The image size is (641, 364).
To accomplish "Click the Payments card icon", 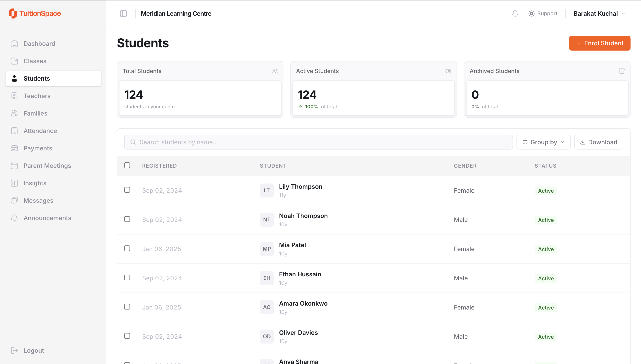I will point(15,148).
